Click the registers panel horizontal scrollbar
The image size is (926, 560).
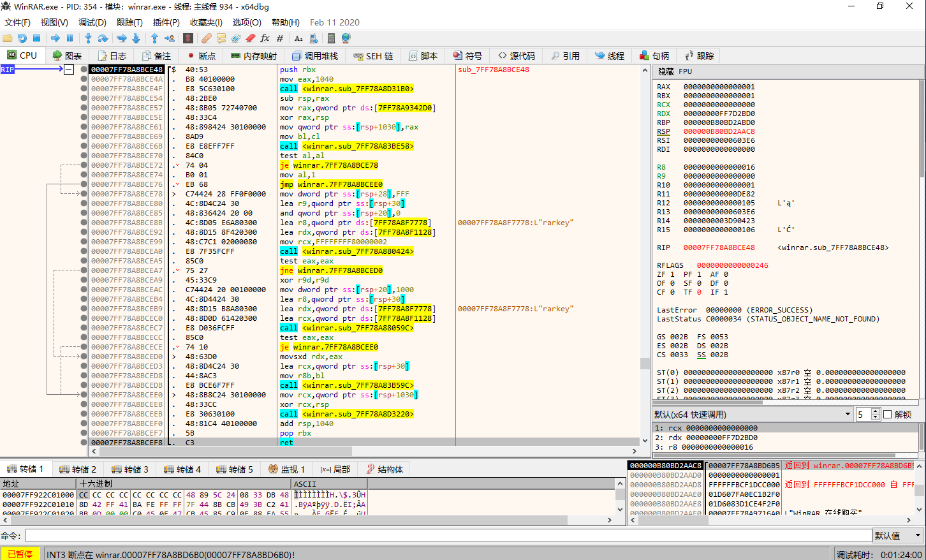708,402
